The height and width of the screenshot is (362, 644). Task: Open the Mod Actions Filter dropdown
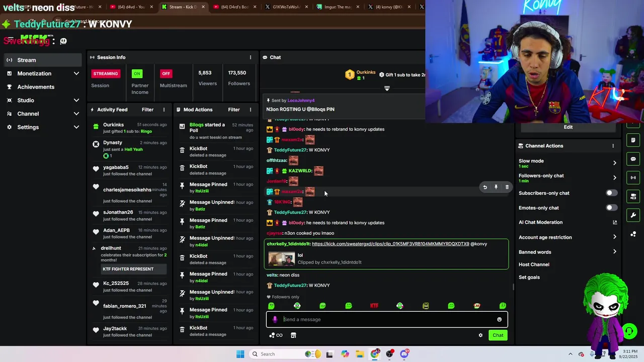[x=234, y=110]
